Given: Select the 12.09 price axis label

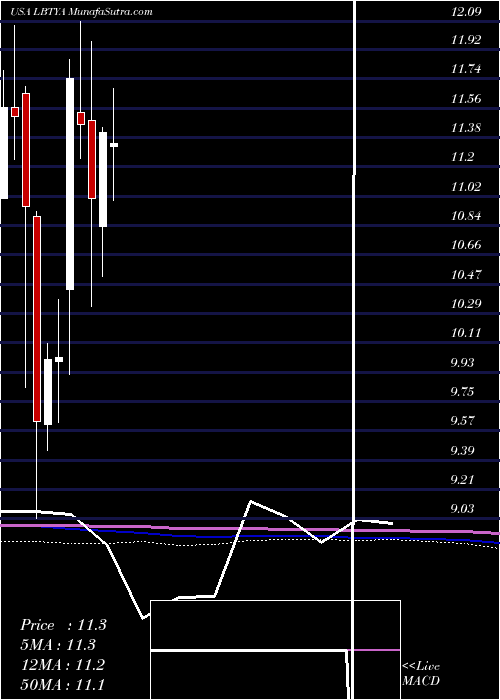Looking at the screenshot, I should click(x=466, y=12).
